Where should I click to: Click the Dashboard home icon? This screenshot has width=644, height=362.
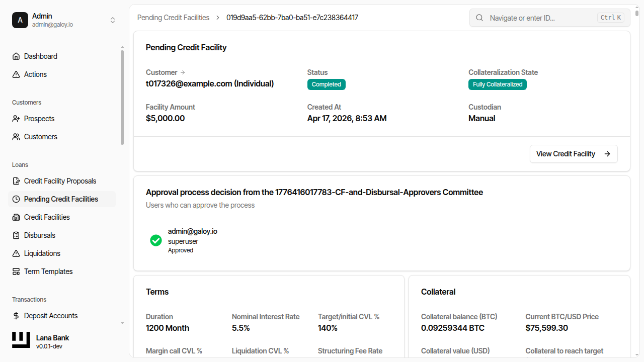click(16, 56)
